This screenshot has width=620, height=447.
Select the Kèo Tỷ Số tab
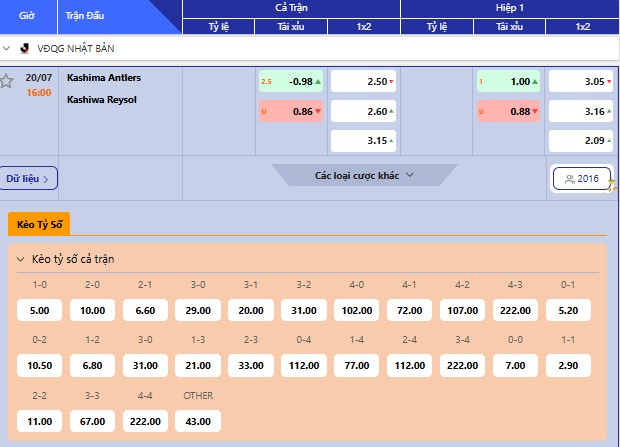point(39,224)
